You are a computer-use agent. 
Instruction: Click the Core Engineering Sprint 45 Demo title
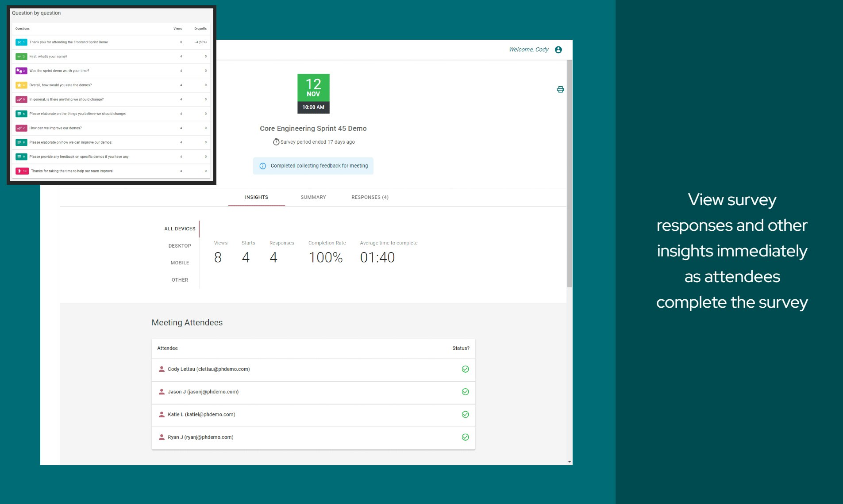tap(313, 128)
